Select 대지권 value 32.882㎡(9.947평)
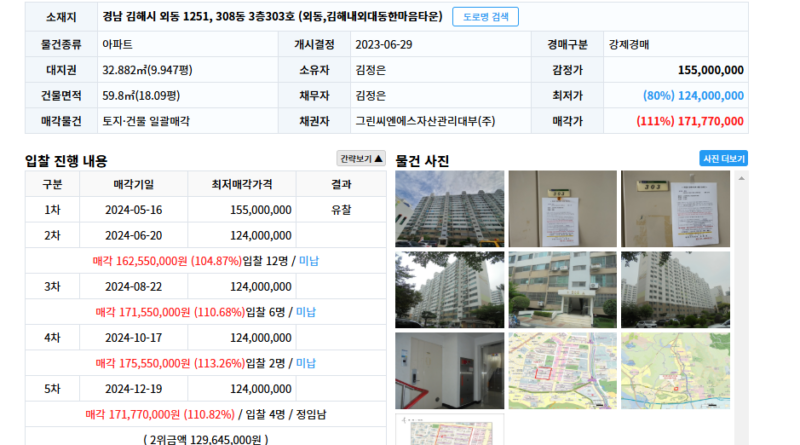Image resolution: width=800 pixels, height=445 pixels. [147, 70]
